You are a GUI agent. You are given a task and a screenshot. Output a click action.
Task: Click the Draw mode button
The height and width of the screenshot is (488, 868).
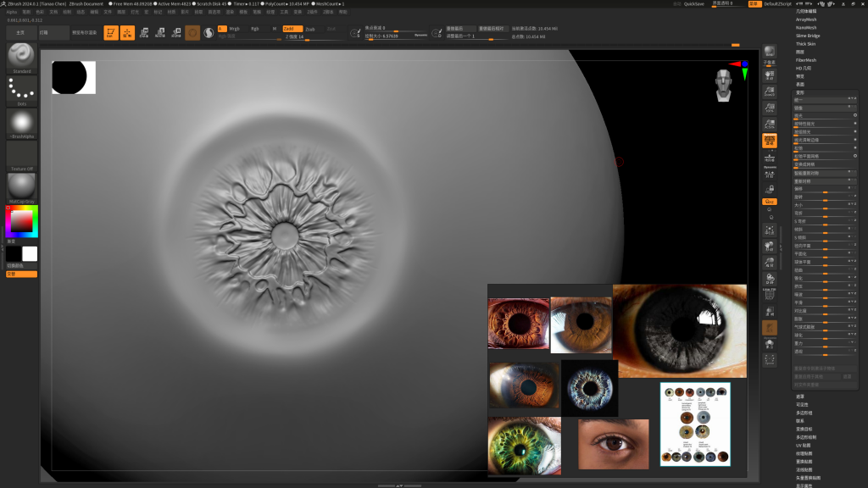(127, 33)
